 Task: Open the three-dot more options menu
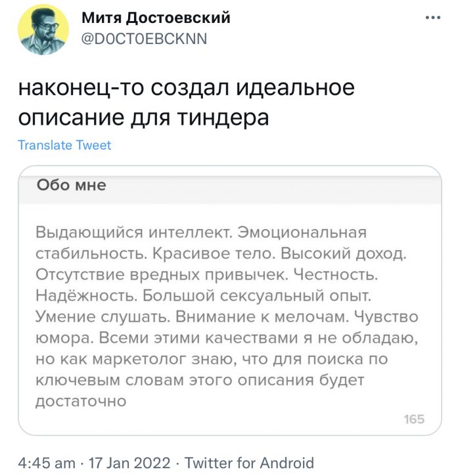point(433,18)
